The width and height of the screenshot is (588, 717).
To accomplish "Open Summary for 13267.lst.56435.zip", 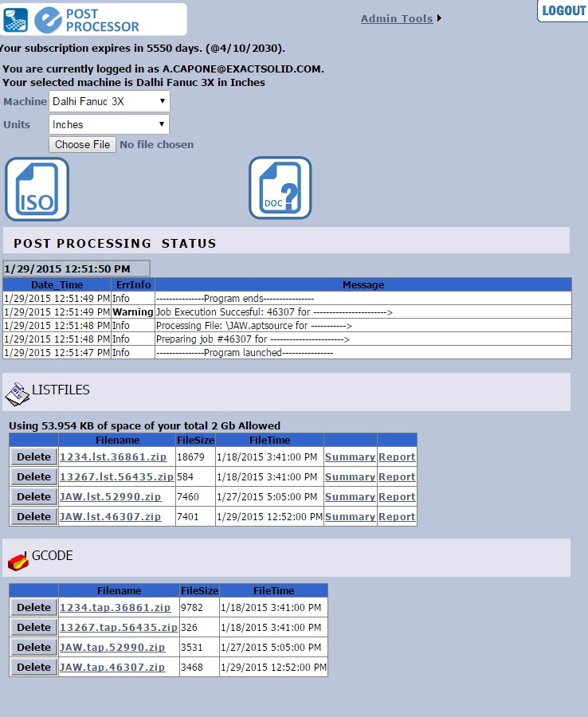I will tap(350, 476).
